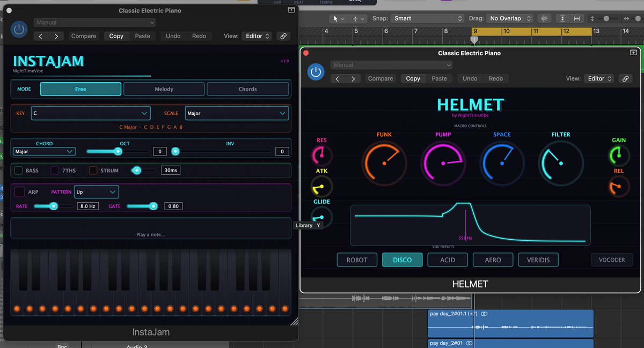Click the SPACE macro knob
Viewport: 644px width, 348px height.
(502, 164)
